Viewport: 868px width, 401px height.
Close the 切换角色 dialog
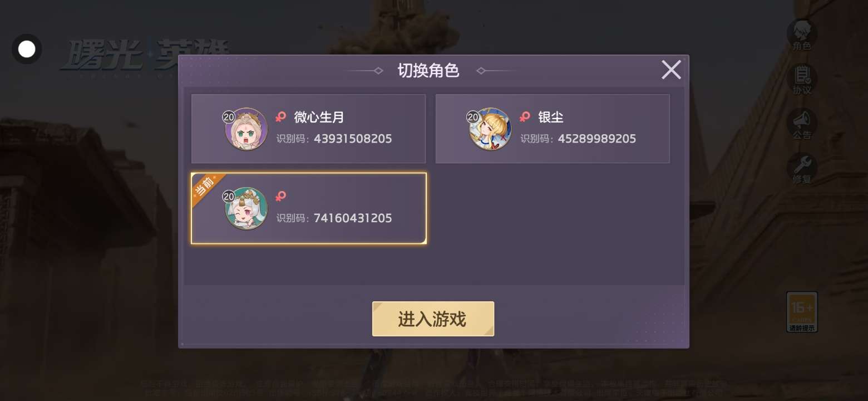coord(671,70)
